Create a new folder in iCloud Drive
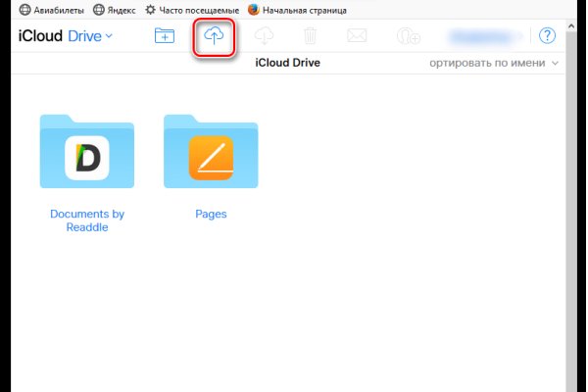588x392 pixels. coord(165,36)
